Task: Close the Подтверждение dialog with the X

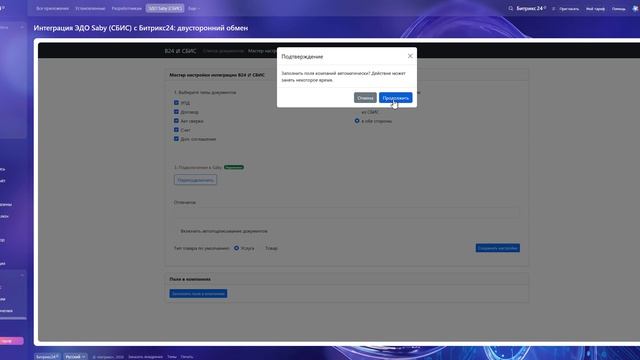Action: [410, 56]
